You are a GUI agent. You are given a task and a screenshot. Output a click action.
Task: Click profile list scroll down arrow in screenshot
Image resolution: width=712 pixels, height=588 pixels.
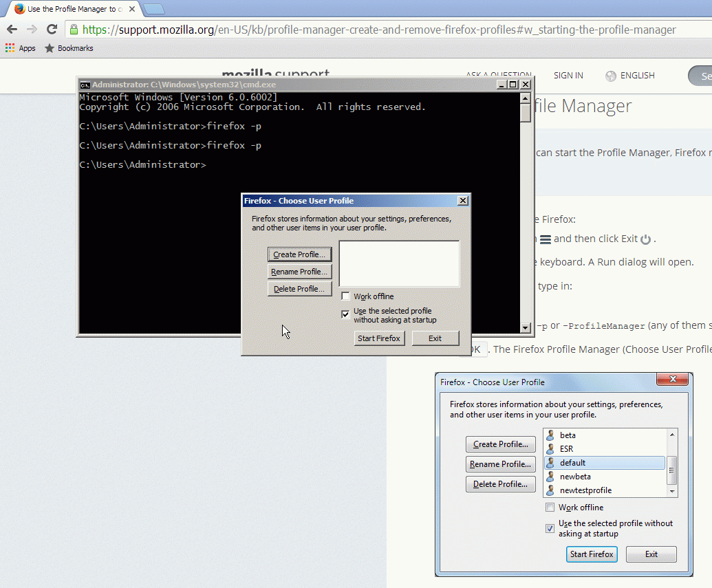672,491
